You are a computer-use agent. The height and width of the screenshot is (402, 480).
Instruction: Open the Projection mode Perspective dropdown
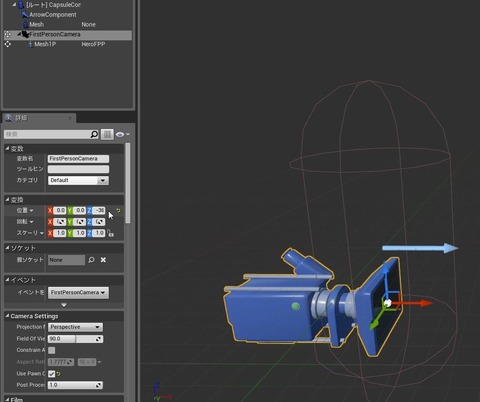click(75, 327)
